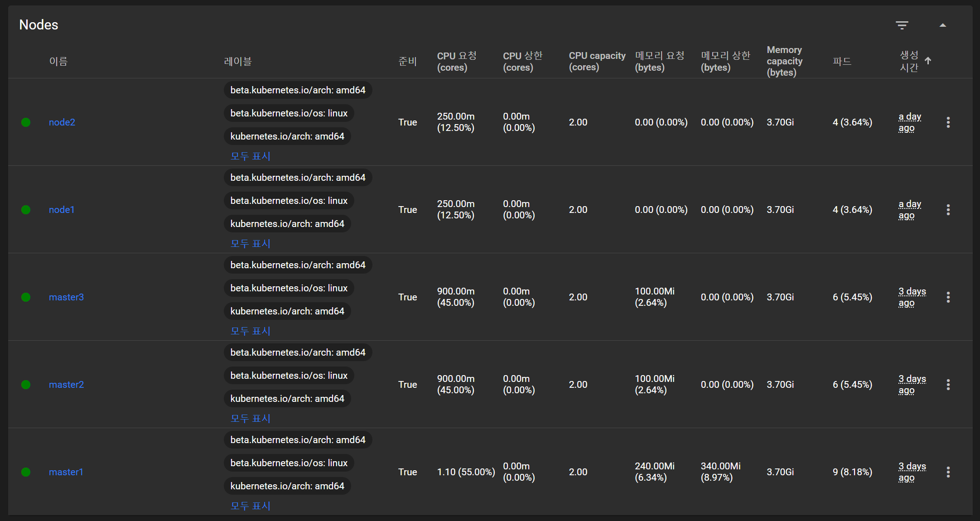Open the Nodes filter icon
980x521 pixels.
click(902, 25)
